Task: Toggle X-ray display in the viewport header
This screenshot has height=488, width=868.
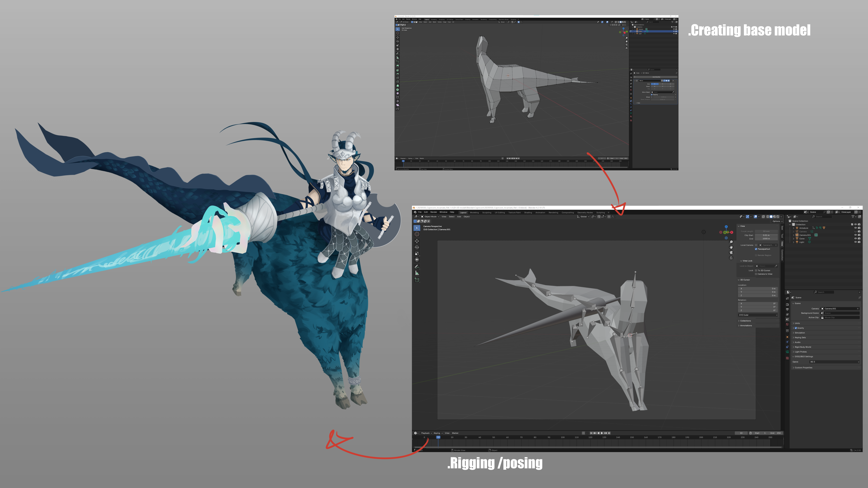Action: point(764,217)
